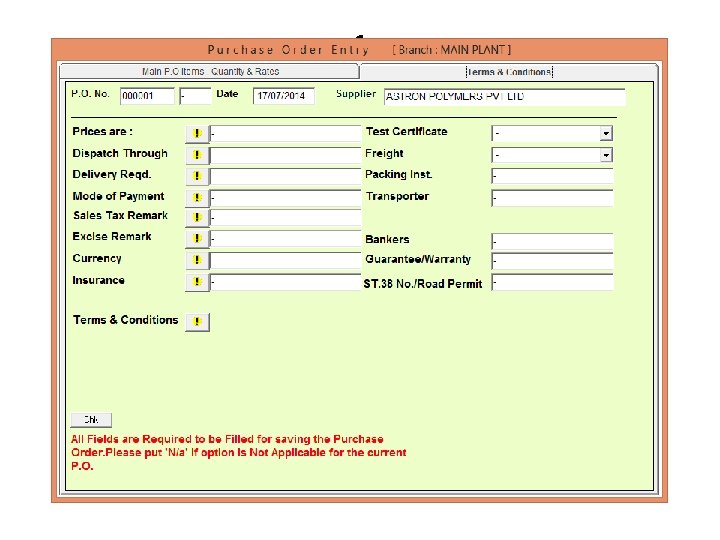
Task: Click the exclamation icon beside Insurance
Action: point(197,281)
